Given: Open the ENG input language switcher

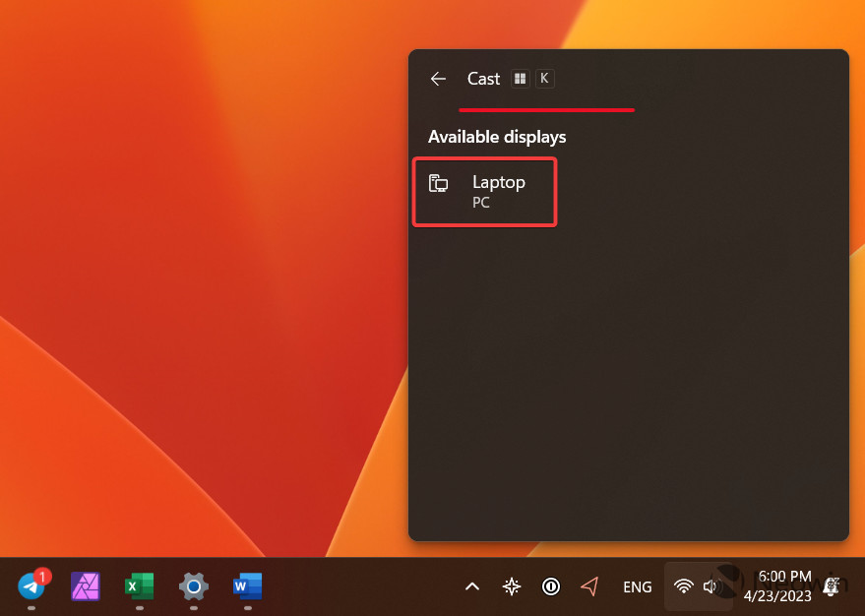Looking at the screenshot, I should 638,587.
